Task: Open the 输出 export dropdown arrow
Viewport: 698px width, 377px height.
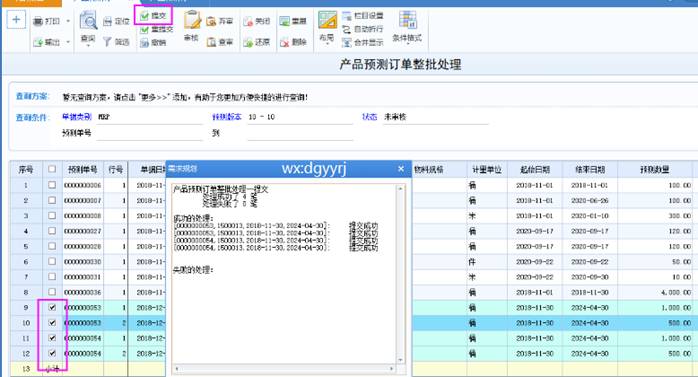Action: click(68, 42)
